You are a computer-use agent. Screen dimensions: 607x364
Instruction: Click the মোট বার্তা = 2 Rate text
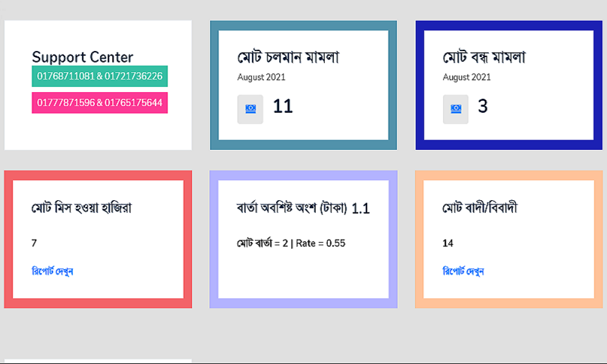291,243
